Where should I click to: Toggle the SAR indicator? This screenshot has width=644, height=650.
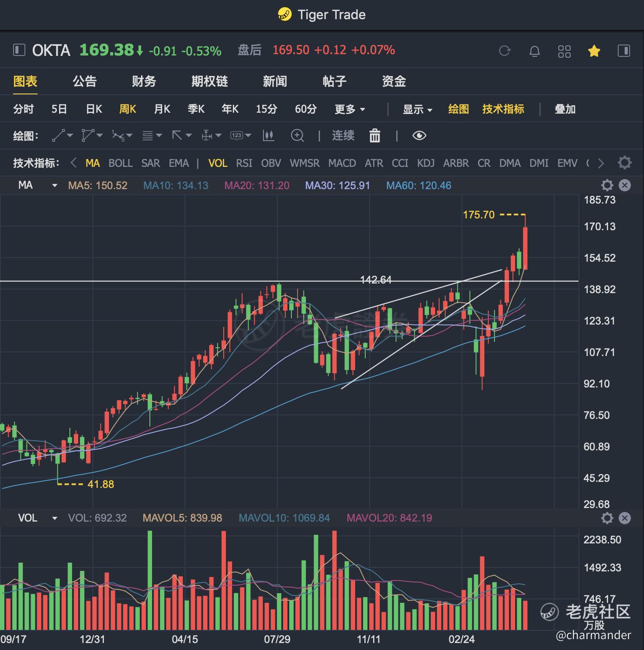point(151,163)
